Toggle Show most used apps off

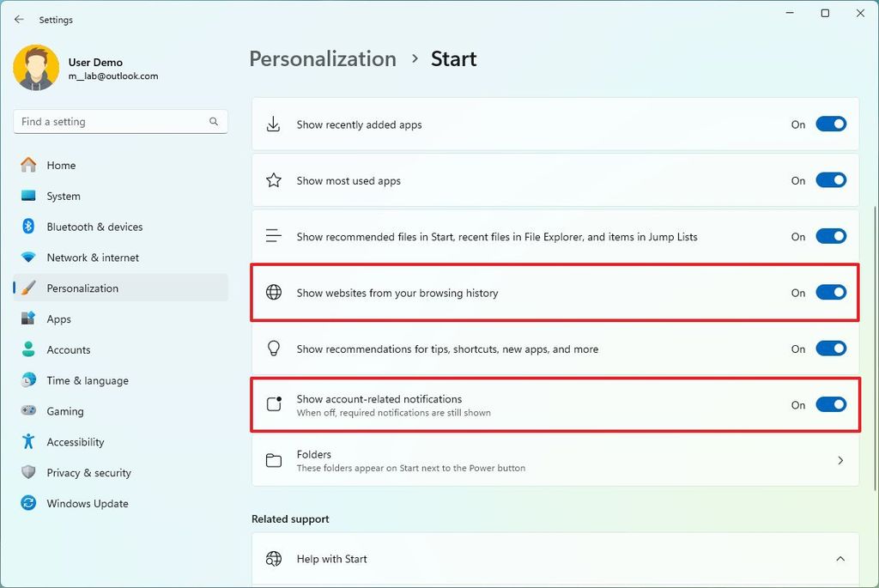coord(829,180)
